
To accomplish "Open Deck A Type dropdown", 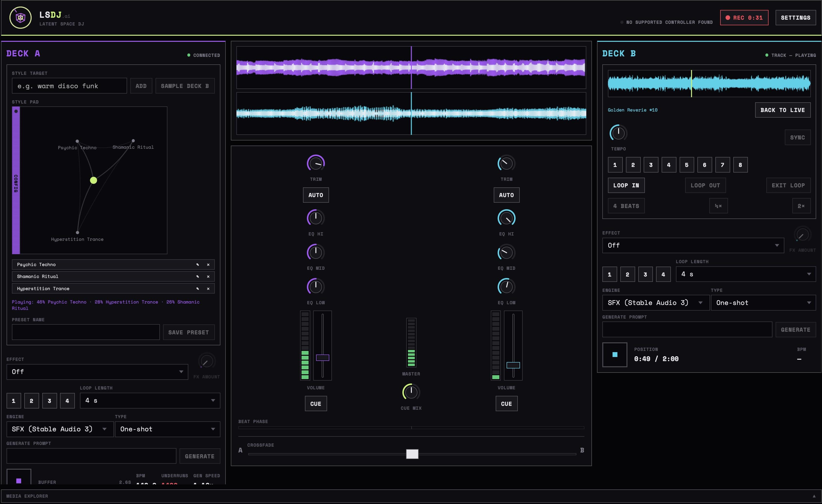I will [x=167, y=429].
